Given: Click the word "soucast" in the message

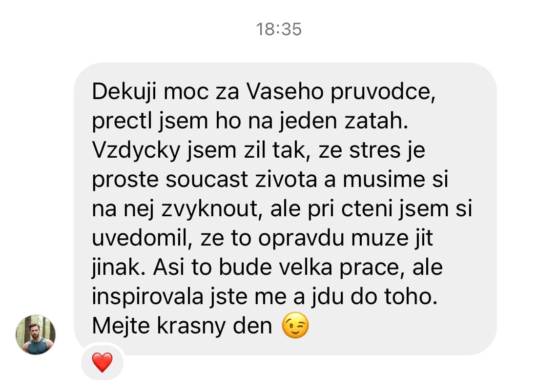Looking at the screenshot, I should (x=207, y=180).
